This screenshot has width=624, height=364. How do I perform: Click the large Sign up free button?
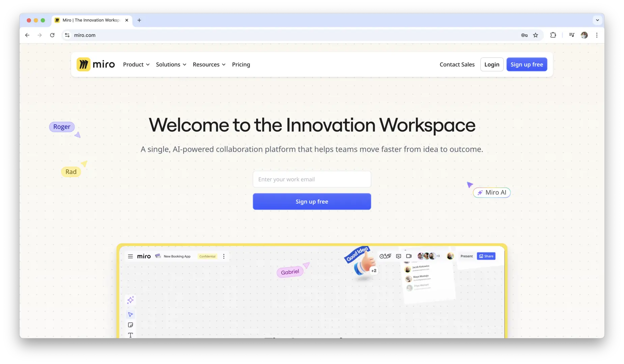click(312, 202)
